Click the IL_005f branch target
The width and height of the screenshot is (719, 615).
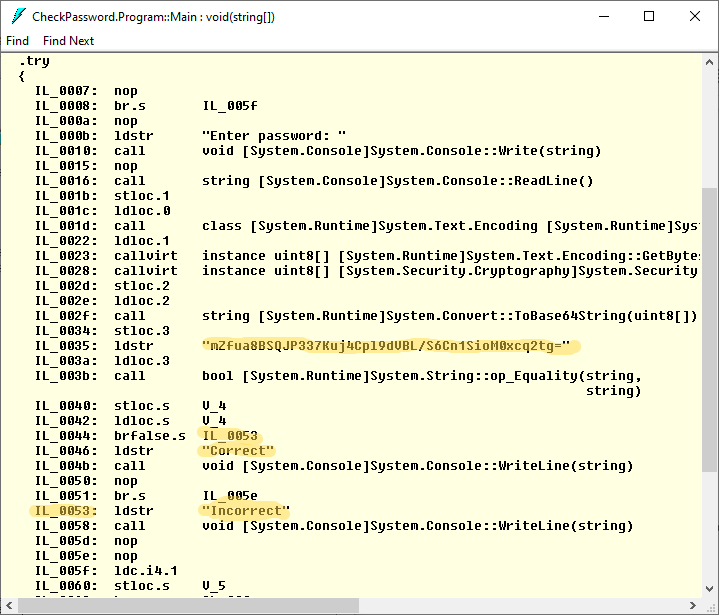230,106
